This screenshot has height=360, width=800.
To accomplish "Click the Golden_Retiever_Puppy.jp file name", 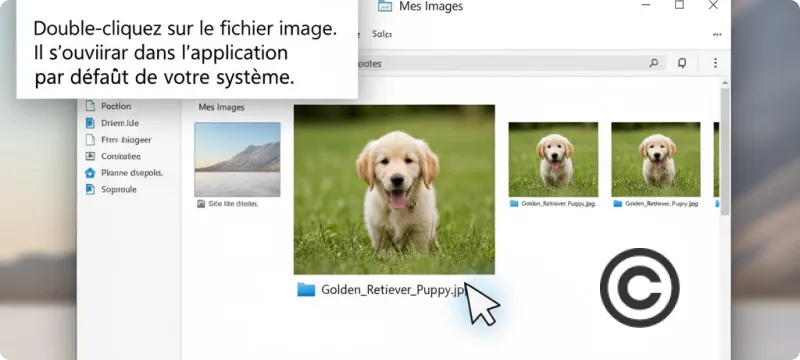I will coord(393,290).
